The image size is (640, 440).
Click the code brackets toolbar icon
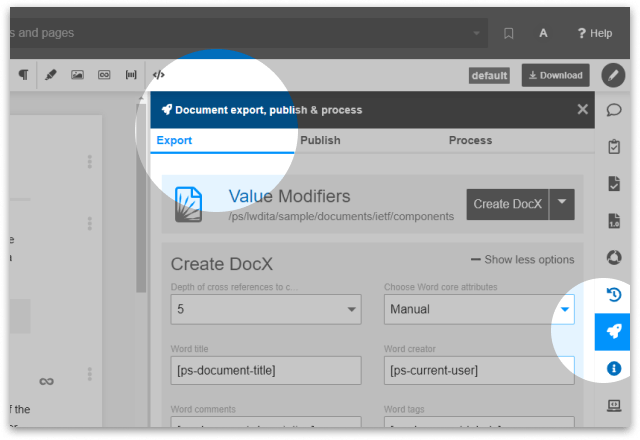pyautogui.click(x=158, y=74)
